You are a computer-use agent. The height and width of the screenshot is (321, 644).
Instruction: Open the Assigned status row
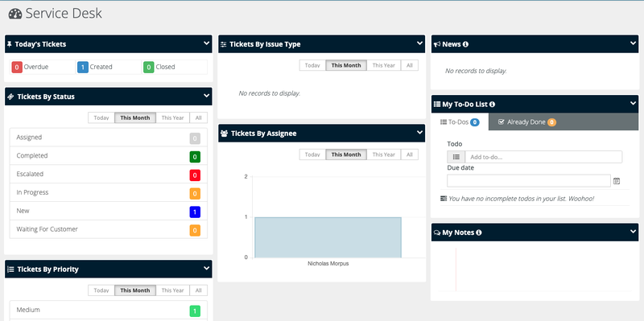[x=109, y=138]
